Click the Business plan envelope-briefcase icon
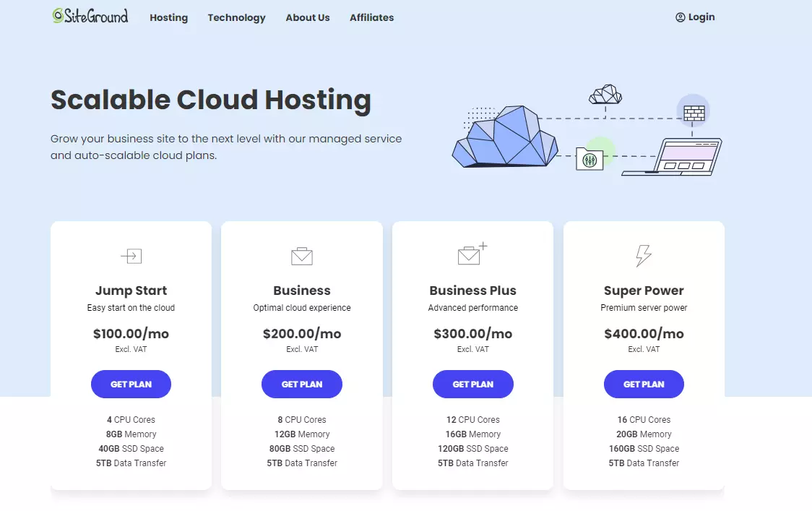 point(301,255)
